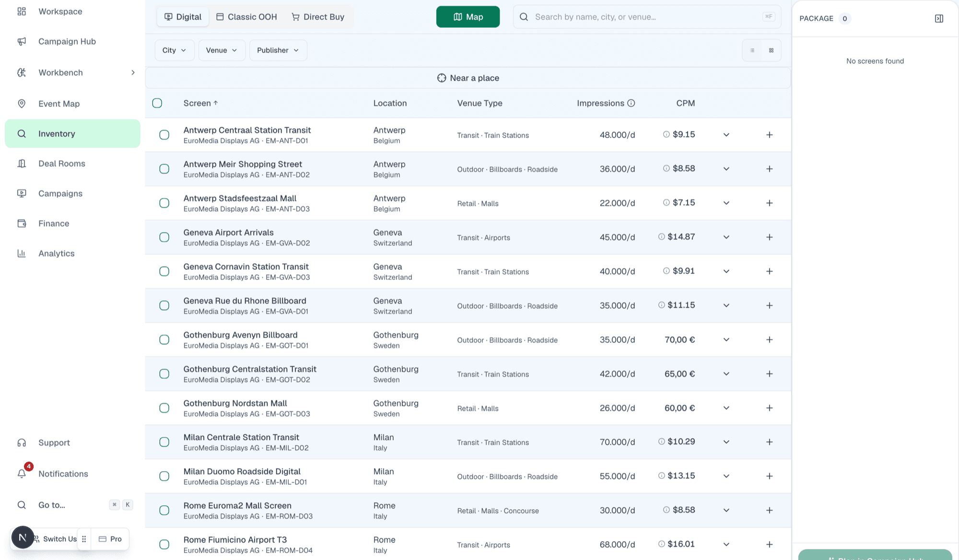Expand Gothenburg Centralstation Transit row details

point(726,374)
